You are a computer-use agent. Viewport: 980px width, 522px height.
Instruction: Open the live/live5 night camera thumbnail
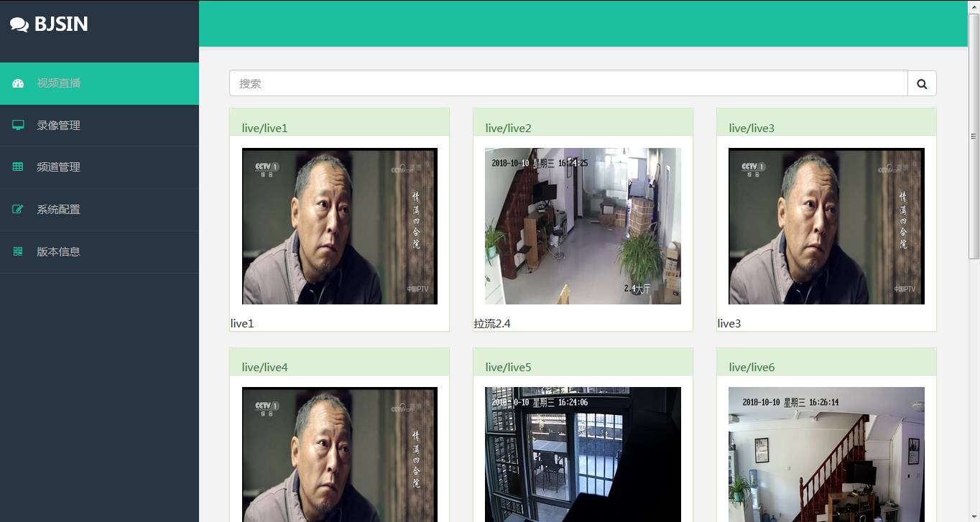(583, 455)
